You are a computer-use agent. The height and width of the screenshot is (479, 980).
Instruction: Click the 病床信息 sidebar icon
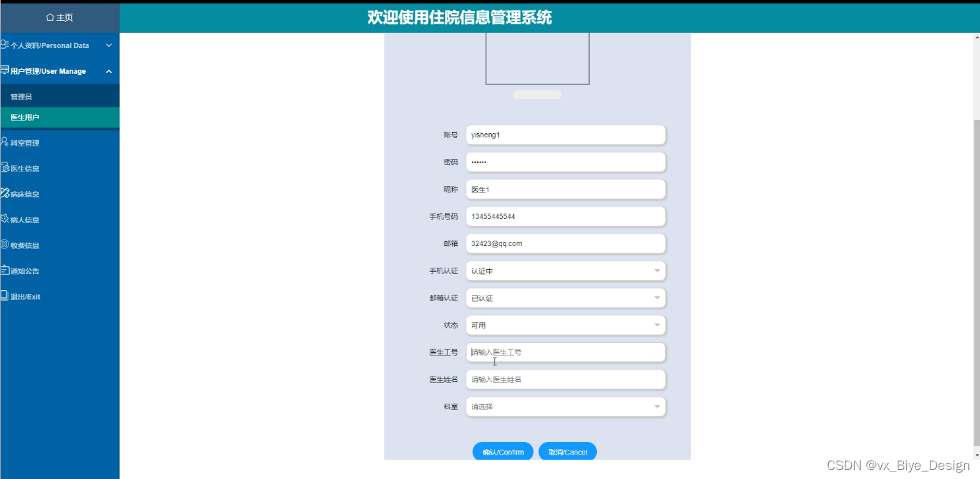(x=5, y=194)
